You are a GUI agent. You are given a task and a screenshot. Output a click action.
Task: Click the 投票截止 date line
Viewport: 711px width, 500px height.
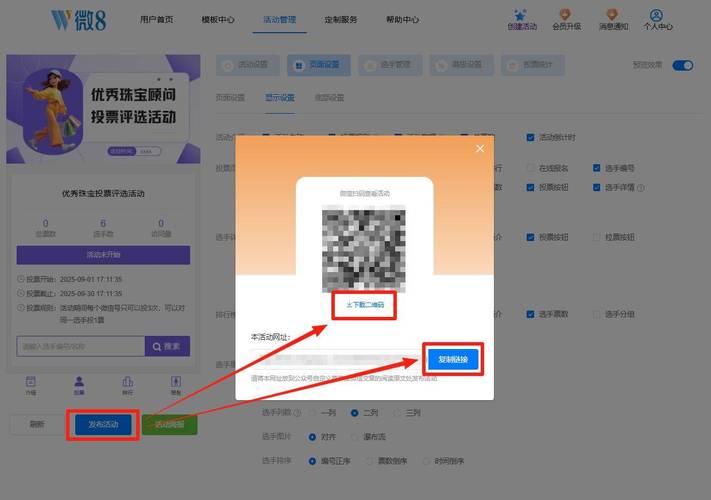(x=70, y=293)
